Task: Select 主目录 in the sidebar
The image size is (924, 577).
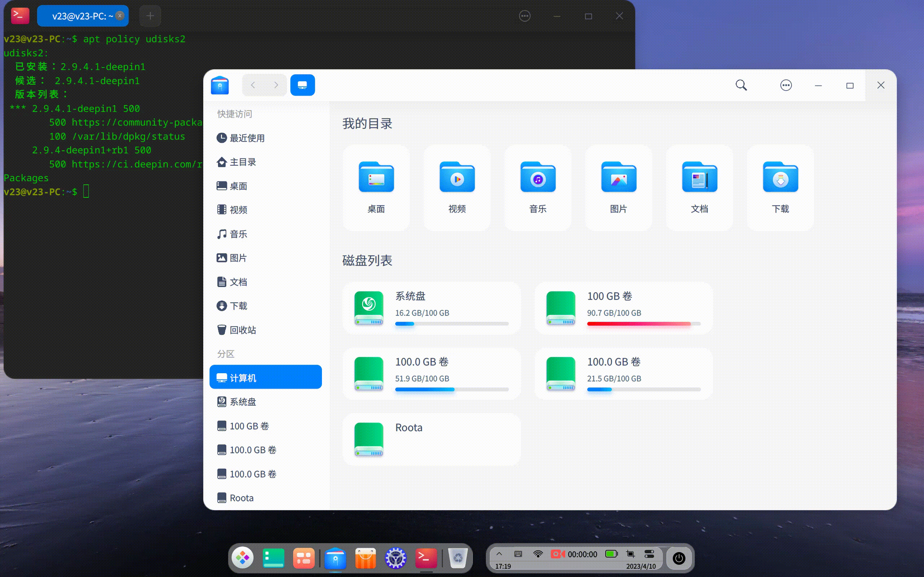Action: click(x=265, y=162)
